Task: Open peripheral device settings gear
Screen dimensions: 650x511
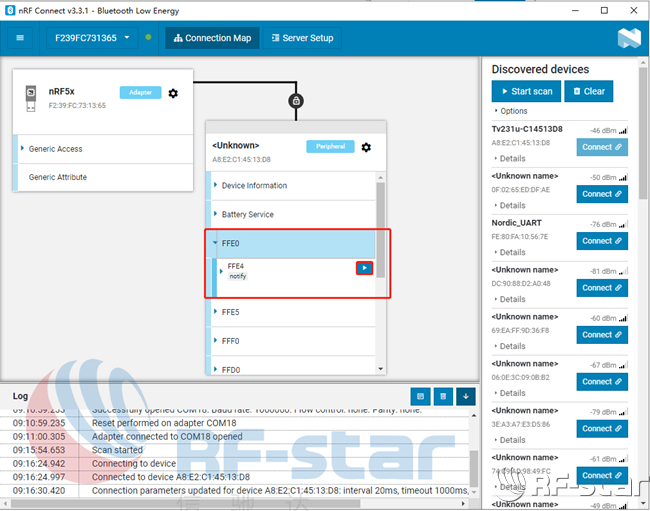Action: [x=366, y=147]
